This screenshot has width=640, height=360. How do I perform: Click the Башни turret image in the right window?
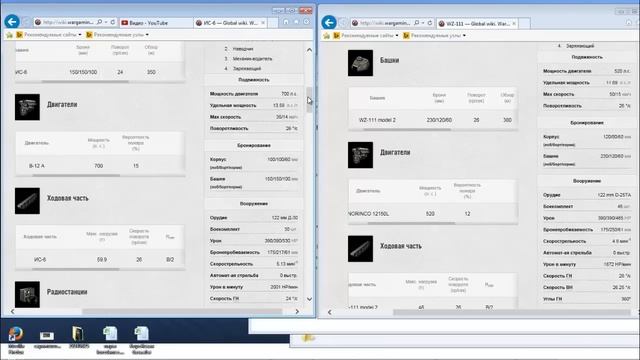click(360, 63)
